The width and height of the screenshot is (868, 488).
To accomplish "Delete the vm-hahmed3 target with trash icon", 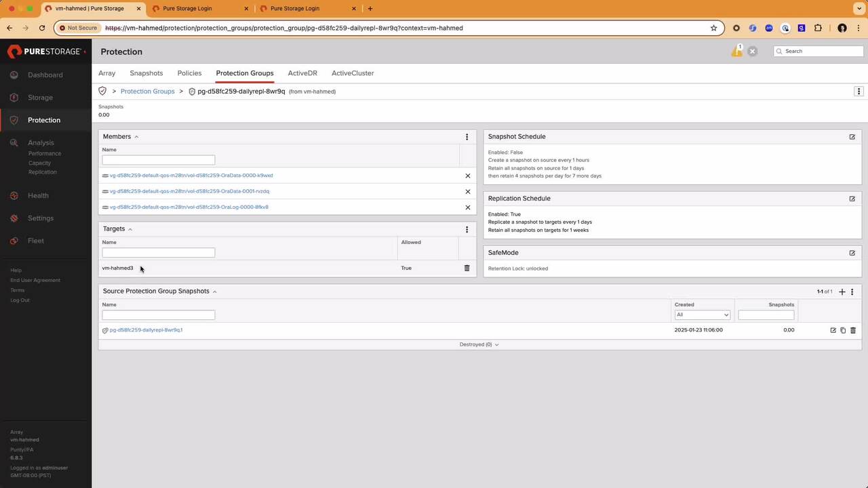I will [x=467, y=268].
